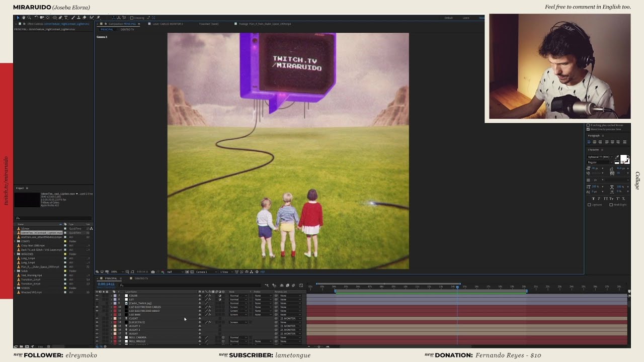Check 'If caching, play cached frames'
The image size is (644, 362).
tap(588, 125)
